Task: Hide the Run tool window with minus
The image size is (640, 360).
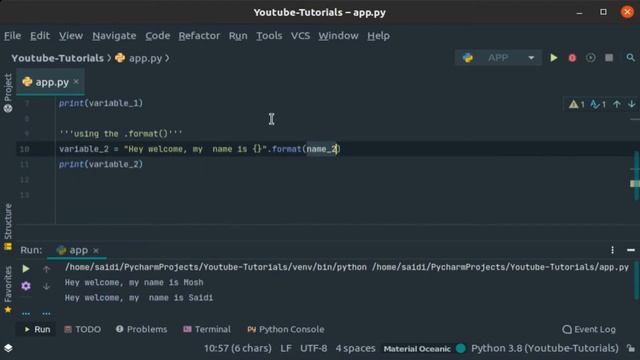Action: 631,250
